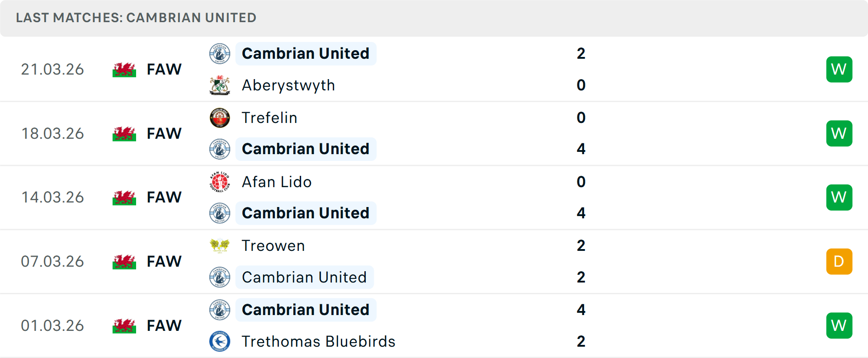Click the Last Matches: Cambrian United header

136,18
